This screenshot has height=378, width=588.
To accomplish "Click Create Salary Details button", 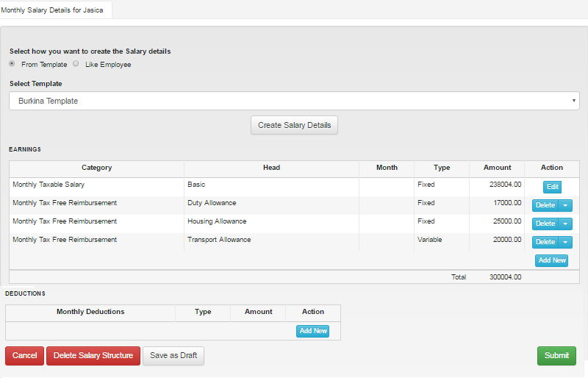I will [295, 125].
